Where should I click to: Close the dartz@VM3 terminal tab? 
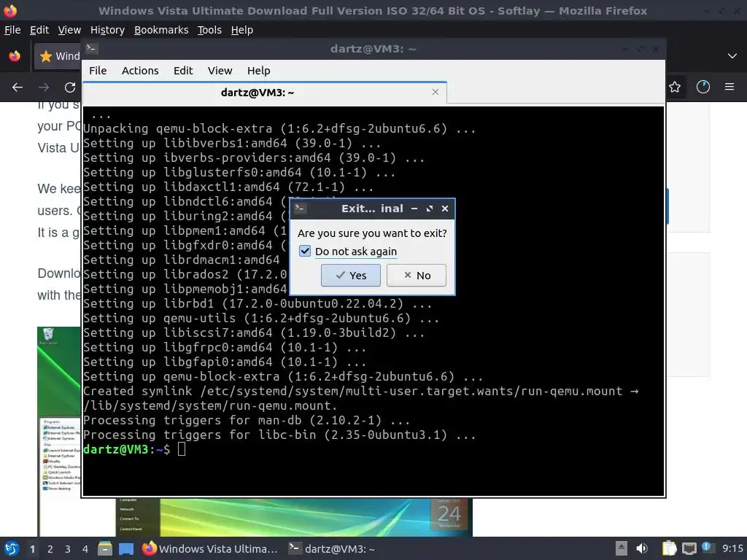[436, 92]
